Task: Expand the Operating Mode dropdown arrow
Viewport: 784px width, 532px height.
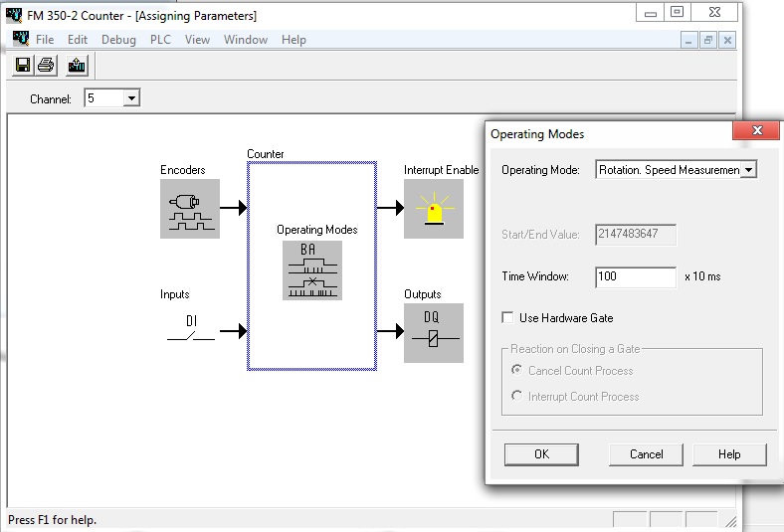Action: pyautogui.click(x=748, y=170)
